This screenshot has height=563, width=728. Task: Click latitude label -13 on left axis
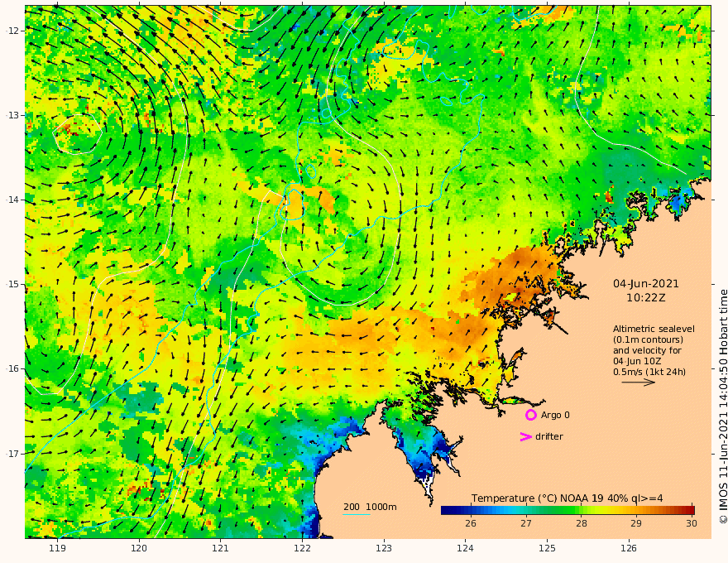(12, 115)
